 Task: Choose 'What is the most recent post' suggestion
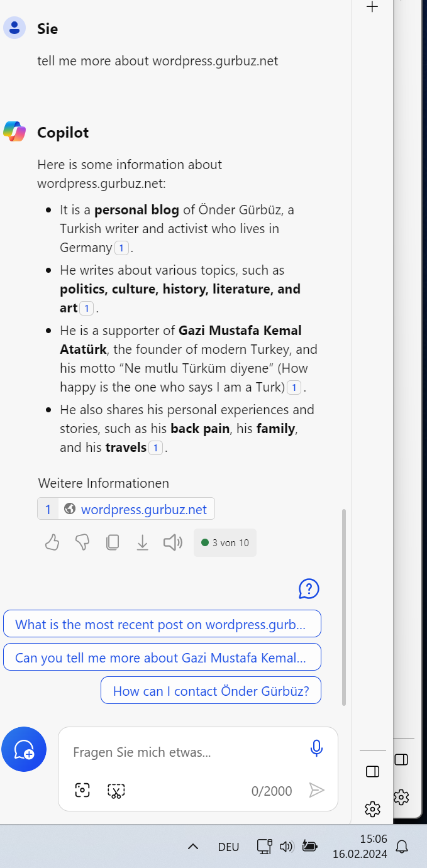pyautogui.click(x=162, y=624)
